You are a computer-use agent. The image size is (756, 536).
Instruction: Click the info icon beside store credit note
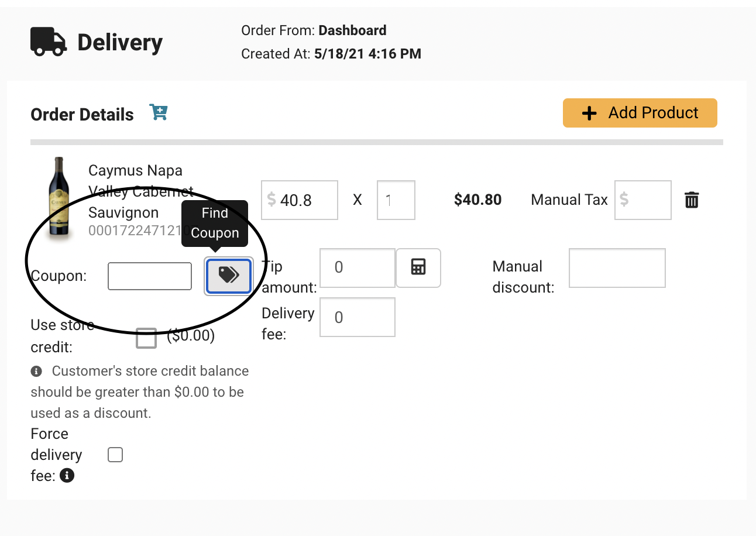tap(36, 372)
